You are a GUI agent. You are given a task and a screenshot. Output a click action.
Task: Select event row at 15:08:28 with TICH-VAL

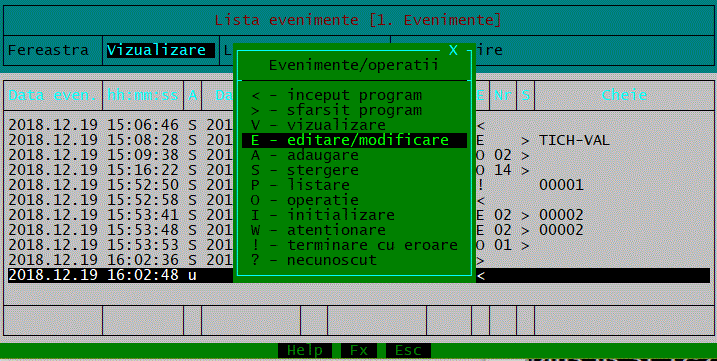click(359, 140)
